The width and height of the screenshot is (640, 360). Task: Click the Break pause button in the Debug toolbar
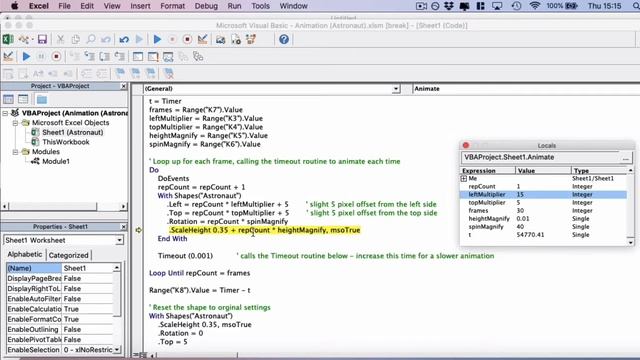click(x=41, y=56)
